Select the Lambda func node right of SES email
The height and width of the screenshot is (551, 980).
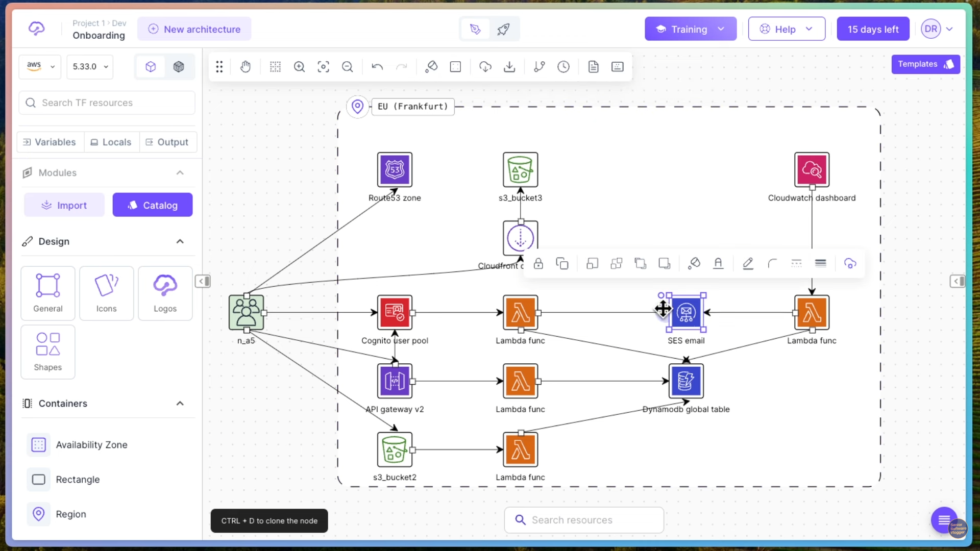(812, 313)
